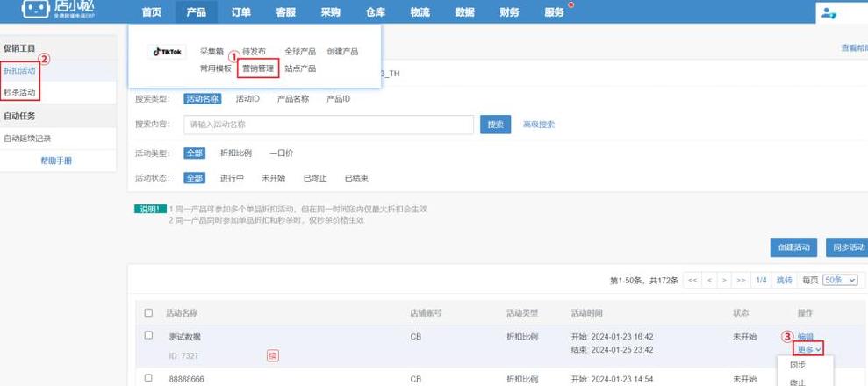Open the 首页 navigation item
Viewport: 868px width, 386px height.
point(152,12)
